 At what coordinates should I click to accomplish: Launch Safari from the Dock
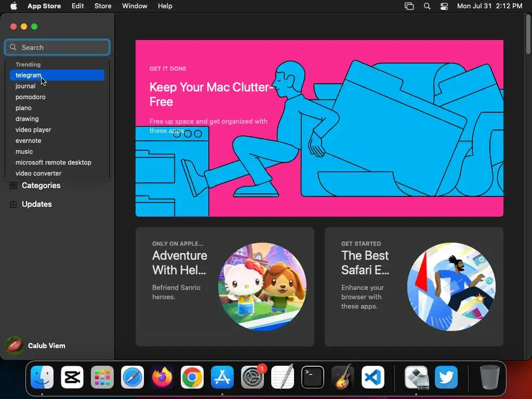(132, 377)
